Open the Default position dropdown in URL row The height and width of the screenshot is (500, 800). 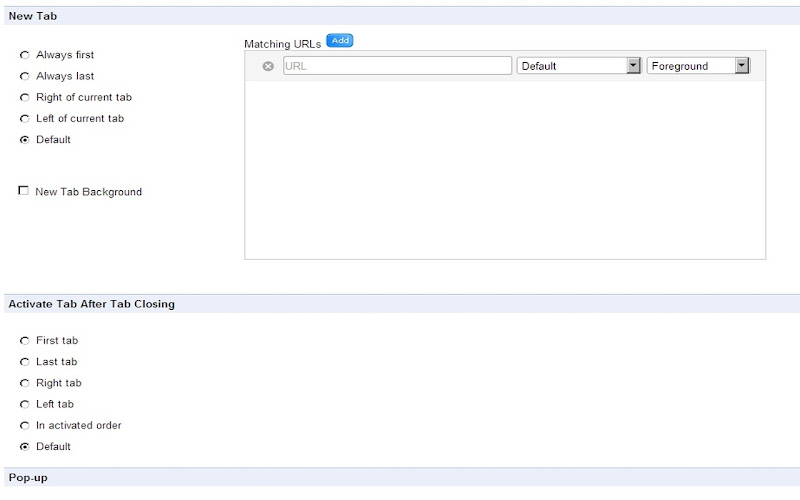[579, 66]
